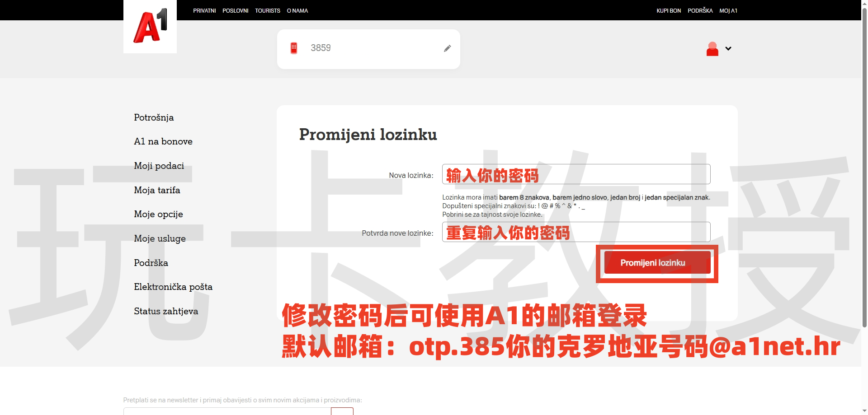Select the PRIVATNI menu item
This screenshot has height=415, width=868.
point(204,10)
